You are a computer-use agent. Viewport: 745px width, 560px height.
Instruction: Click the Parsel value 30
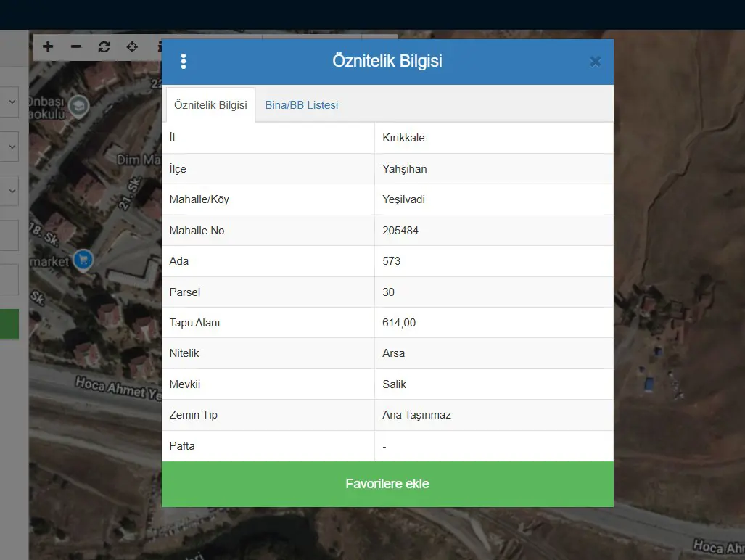[x=388, y=292]
